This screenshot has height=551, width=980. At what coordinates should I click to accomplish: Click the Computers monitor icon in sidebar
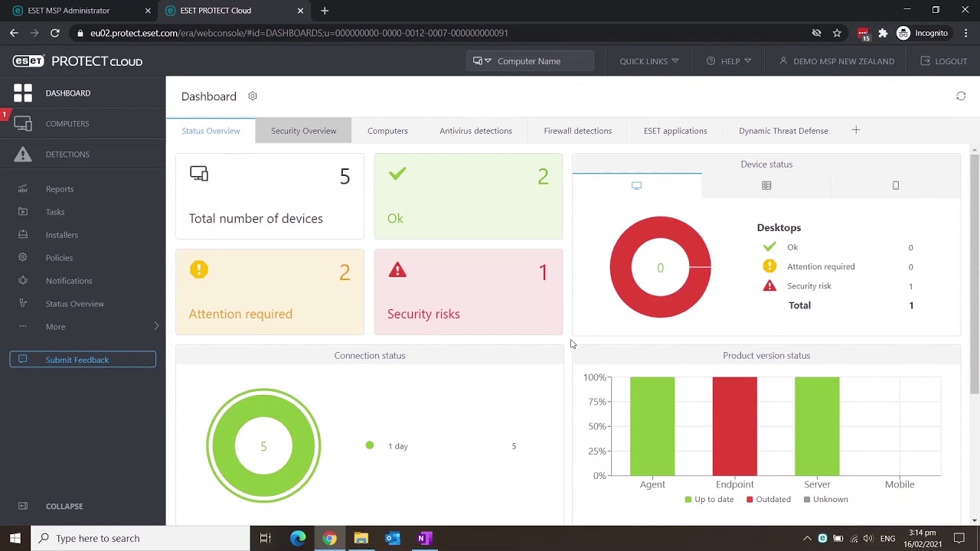[x=23, y=124]
